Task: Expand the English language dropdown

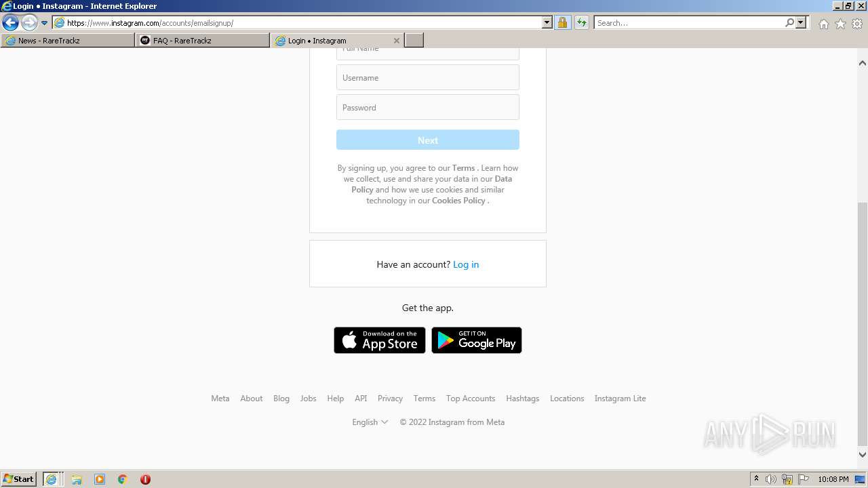Action: click(x=370, y=422)
